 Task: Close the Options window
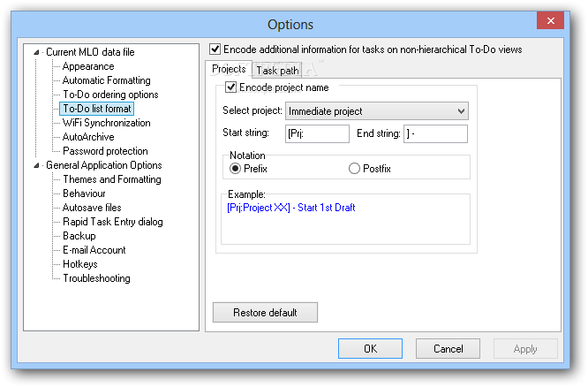552,20
